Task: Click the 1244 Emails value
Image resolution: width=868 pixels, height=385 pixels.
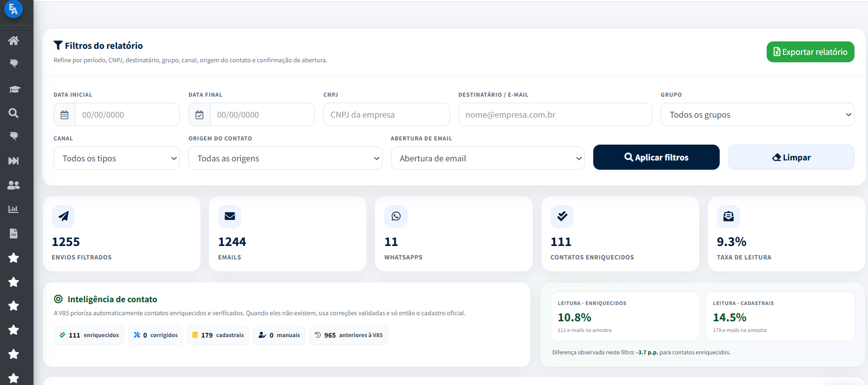Action: 232,242
